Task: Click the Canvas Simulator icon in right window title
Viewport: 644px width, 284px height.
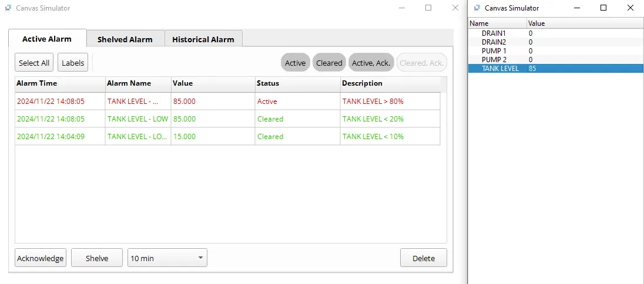Action: 477,8
